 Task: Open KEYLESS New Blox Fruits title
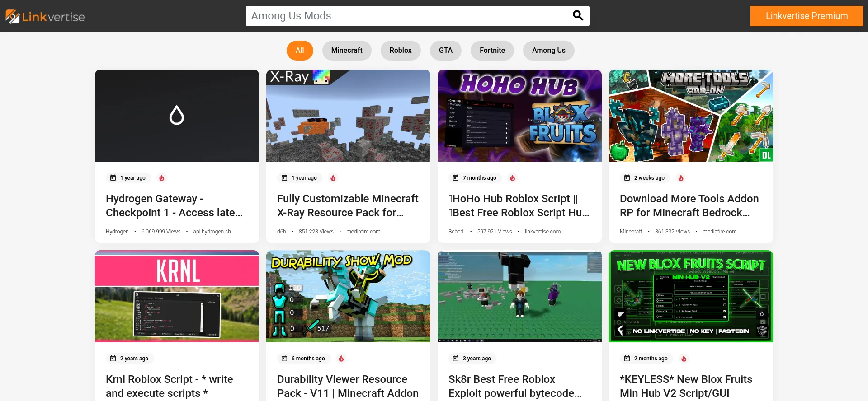coord(686,386)
